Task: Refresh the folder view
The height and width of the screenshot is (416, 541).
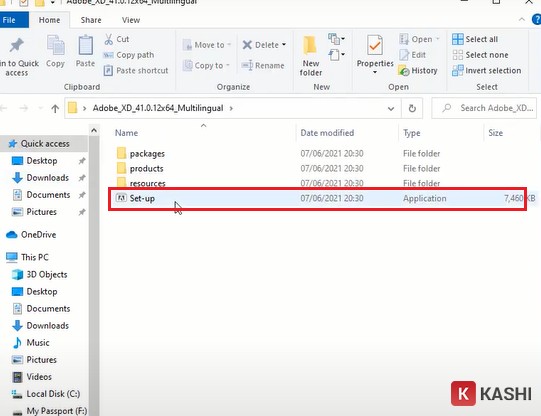Action: 412,109
